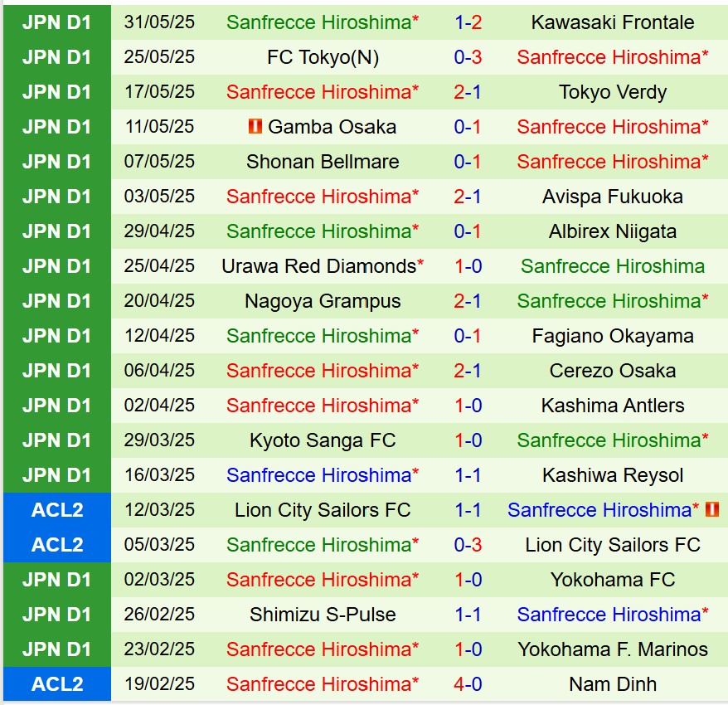Click the Kashiwa Reysol team link

(613, 475)
